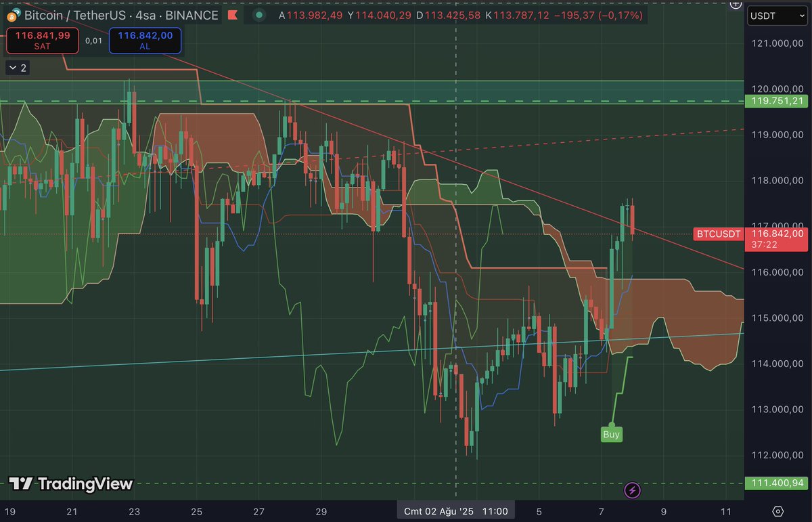Open chart settings gear in bottom corner

pyautogui.click(x=777, y=511)
